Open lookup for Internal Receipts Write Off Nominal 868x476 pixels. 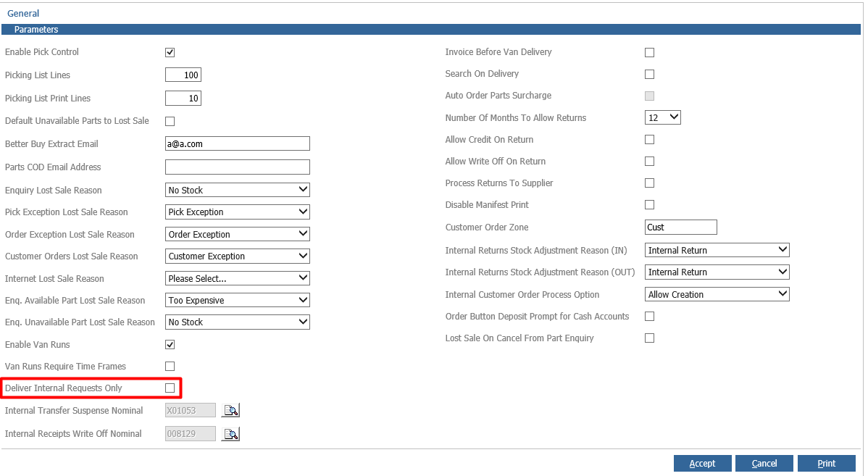click(230, 433)
